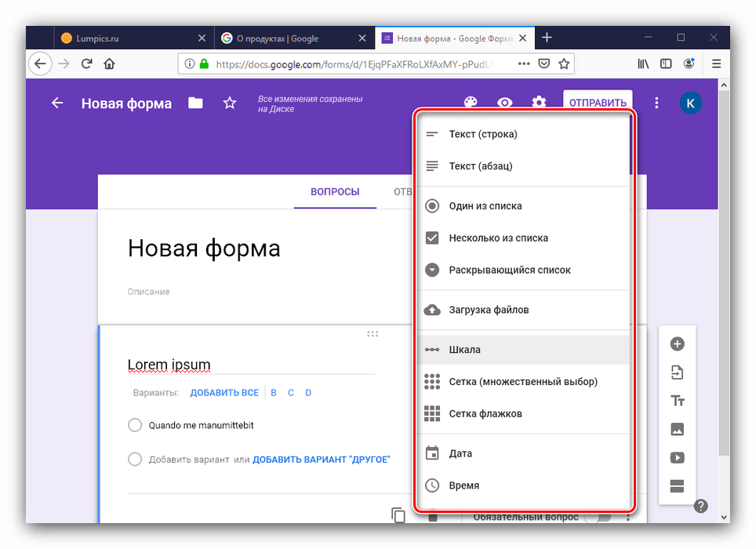This screenshot has width=756, height=549.
Task: Select Текст (абзац) question type
Action: (x=524, y=166)
